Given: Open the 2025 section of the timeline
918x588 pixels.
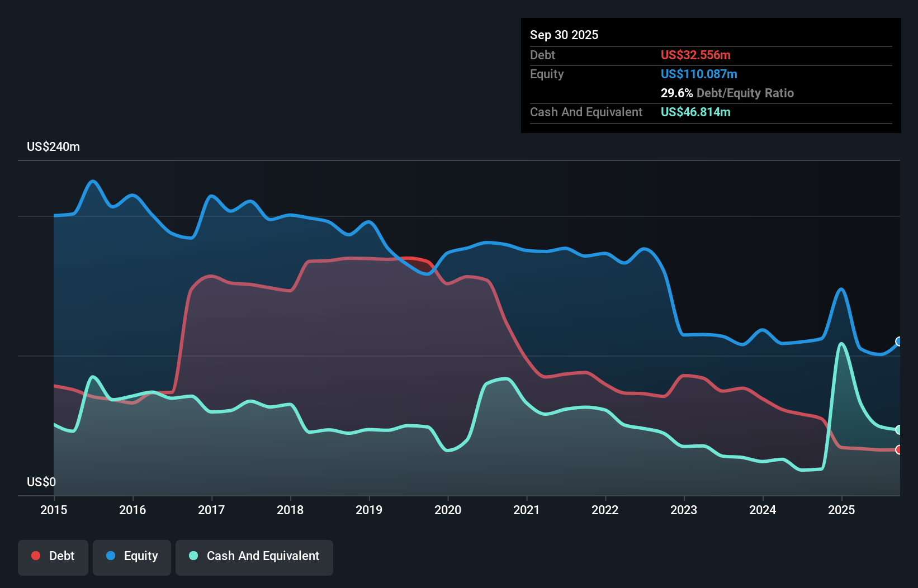Looking at the screenshot, I should pyautogui.click(x=842, y=510).
